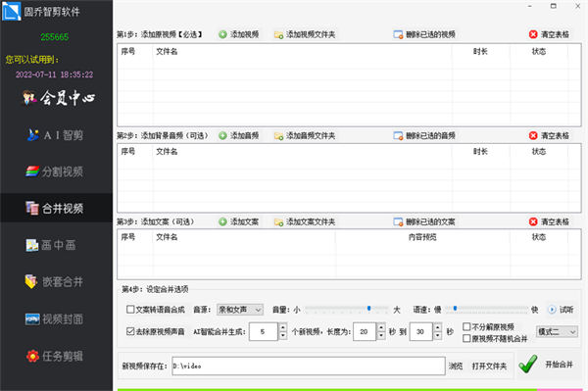The width and height of the screenshot is (588, 391).
Task: Click the 视频封面 thumbnail icon
Action: (32, 318)
